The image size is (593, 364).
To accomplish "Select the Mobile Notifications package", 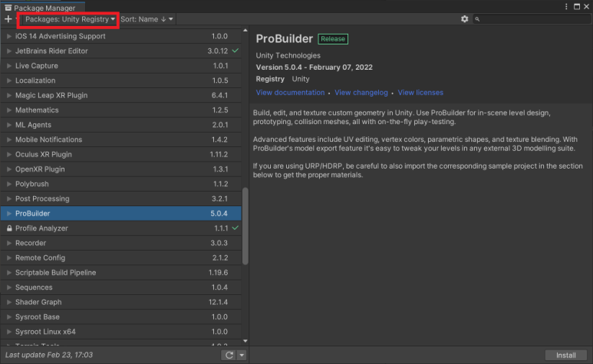I will pyautogui.click(x=121, y=139).
